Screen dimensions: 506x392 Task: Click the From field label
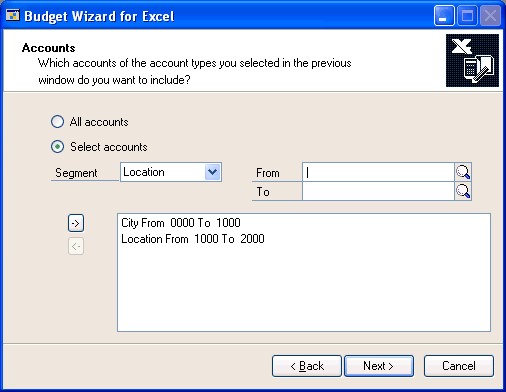click(x=268, y=173)
